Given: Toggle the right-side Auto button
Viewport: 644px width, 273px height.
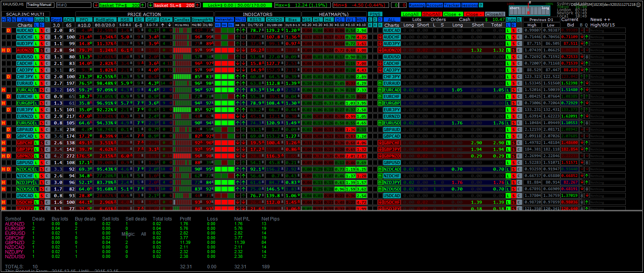Looking at the screenshot, I should 511,19.
